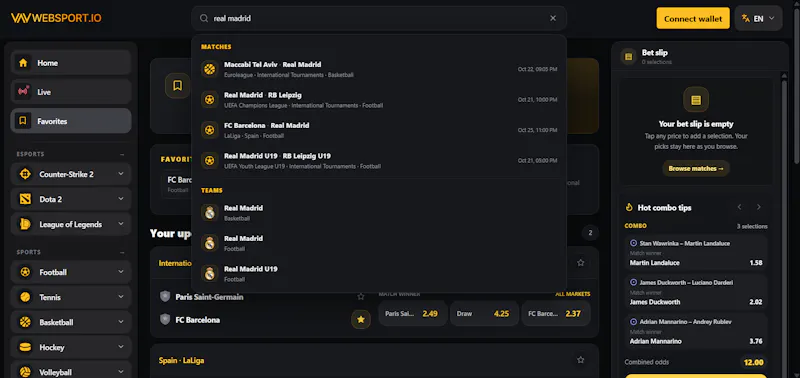The height and width of the screenshot is (378, 800).
Task: Open ALL MARKETS link
Action: tap(572, 294)
